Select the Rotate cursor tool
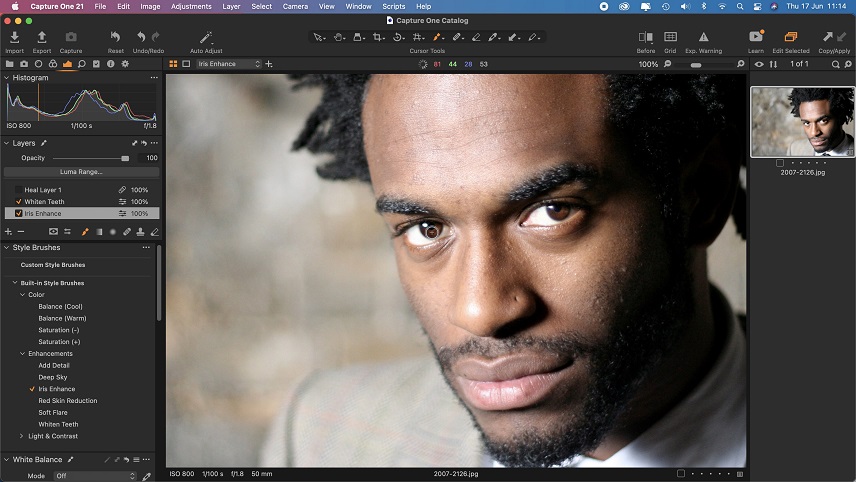Image resolution: width=856 pixels, height=482 pixels. click(x=397, y=37)
